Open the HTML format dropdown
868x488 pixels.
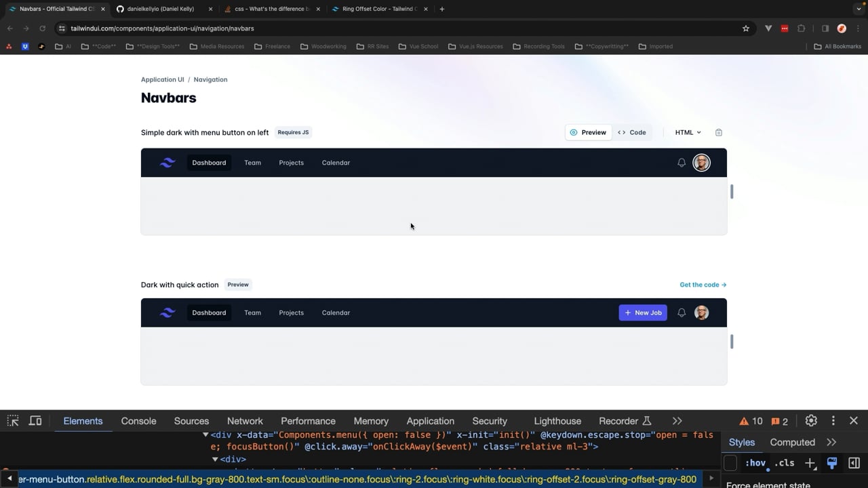click(x=688, y=132)
